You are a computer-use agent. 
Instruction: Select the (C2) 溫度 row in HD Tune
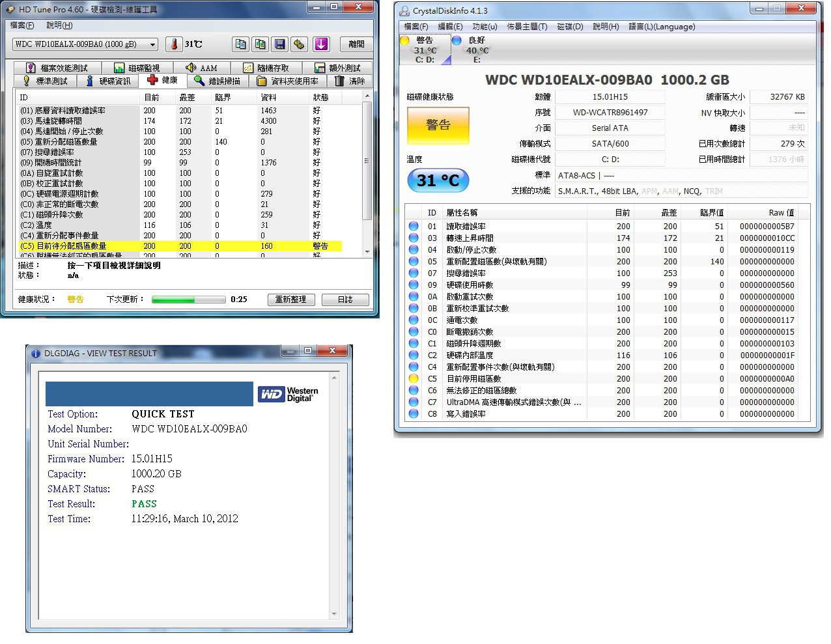[180, 225]
